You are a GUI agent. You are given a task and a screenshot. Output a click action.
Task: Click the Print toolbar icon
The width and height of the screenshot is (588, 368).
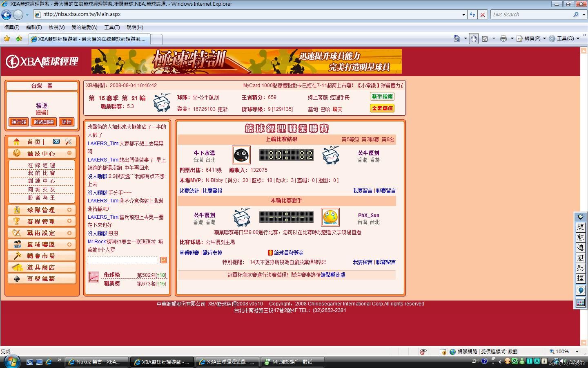pyautogui.click(x=503, y=38)
